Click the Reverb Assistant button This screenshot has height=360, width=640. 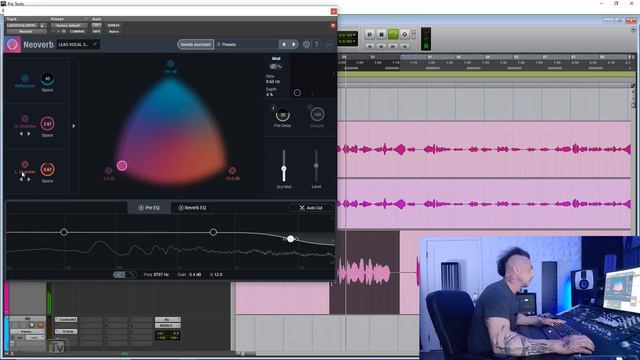(x=196, y=44)
